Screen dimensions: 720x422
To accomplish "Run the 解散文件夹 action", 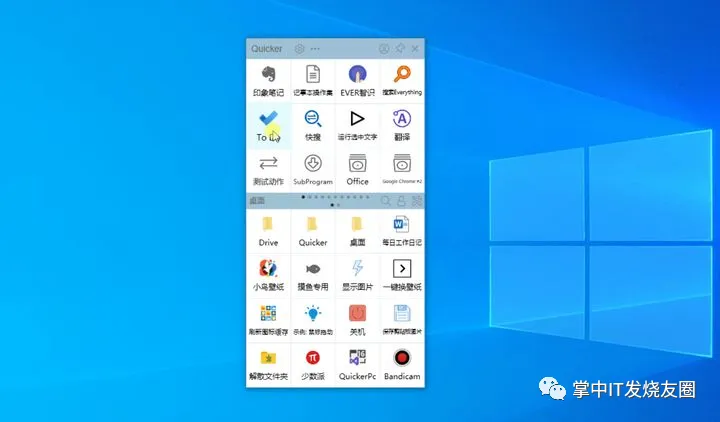I will pos(268,365).
